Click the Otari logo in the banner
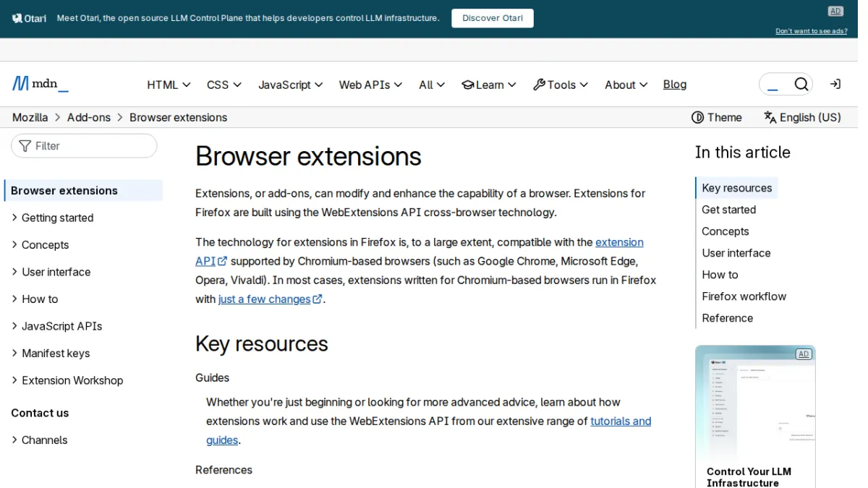This screenshot has width=868, height=488. (x=29, y=18)
